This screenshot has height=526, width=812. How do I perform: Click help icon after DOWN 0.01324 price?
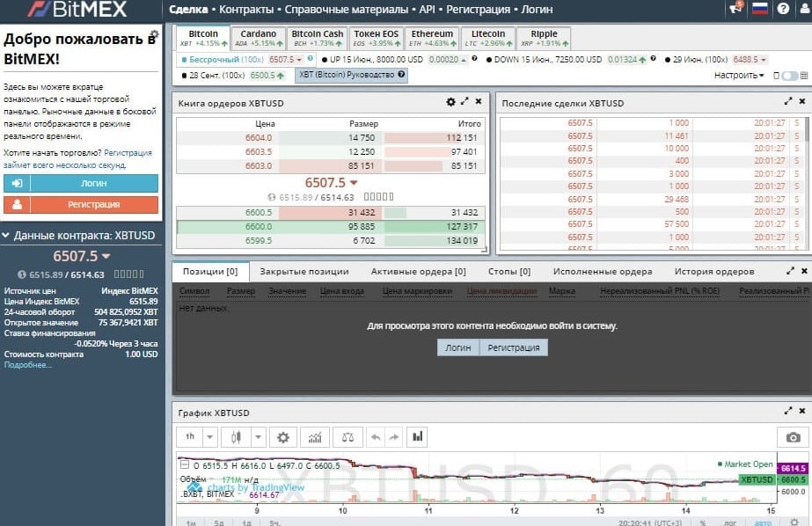tap(653, 59)
